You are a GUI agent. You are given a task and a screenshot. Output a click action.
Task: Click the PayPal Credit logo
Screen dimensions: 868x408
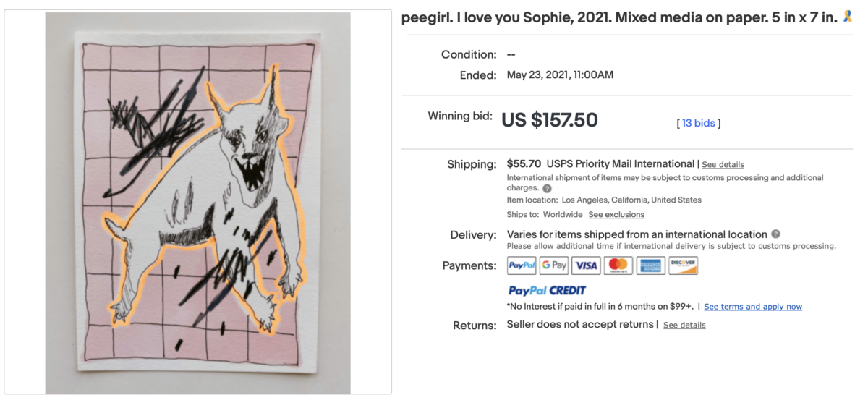point(547,291)
